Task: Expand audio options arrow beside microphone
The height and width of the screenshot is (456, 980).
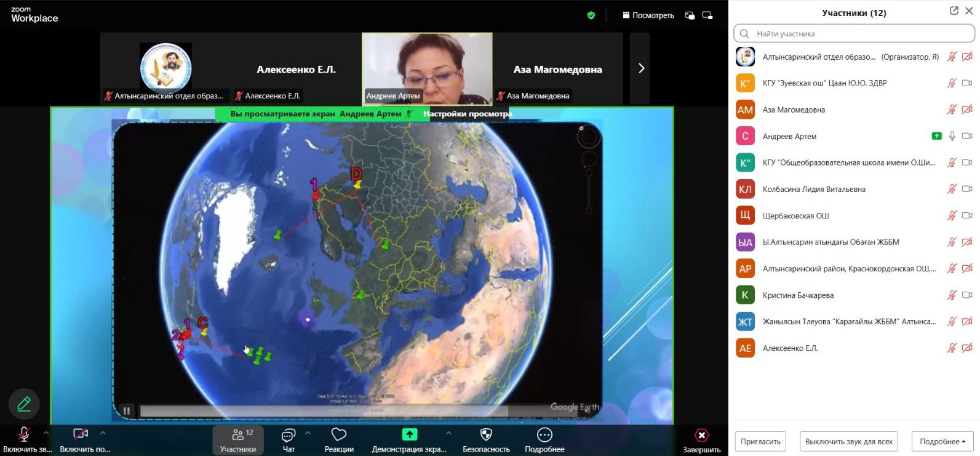Action: [46, 433]
